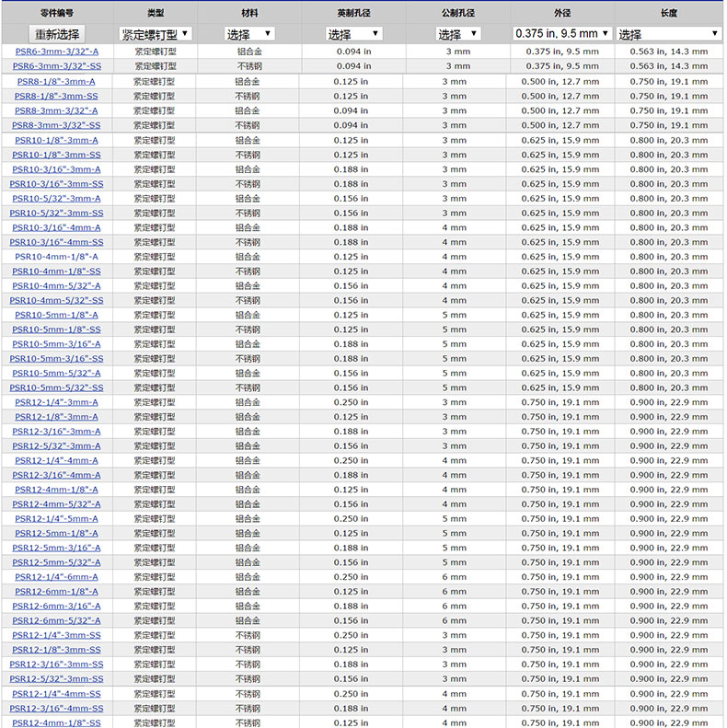Expand the 外径 dropdown showing 0.375 in
Viewport: 727px width, 728px height.
click(562, 34)
